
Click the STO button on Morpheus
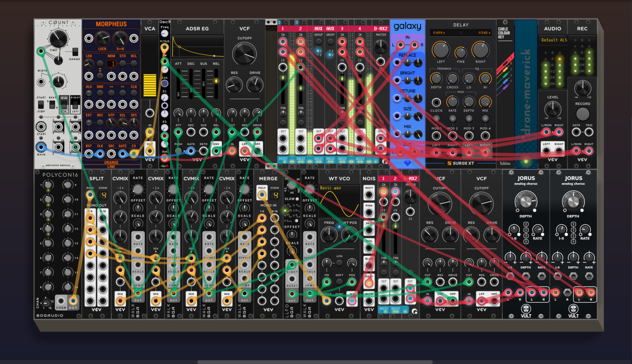[123, 64]
